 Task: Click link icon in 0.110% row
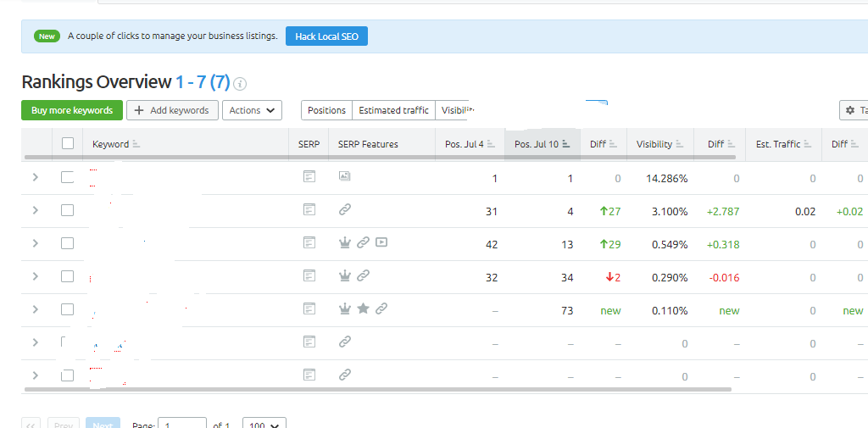click(381, 309)
